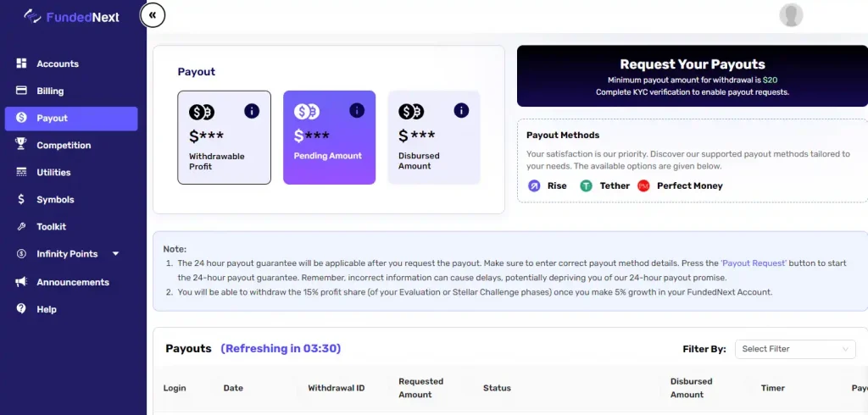The width and height of the screenshot is (868, 415).
Task: Click the Infinity Points coin icon
Action: (21, 253)
